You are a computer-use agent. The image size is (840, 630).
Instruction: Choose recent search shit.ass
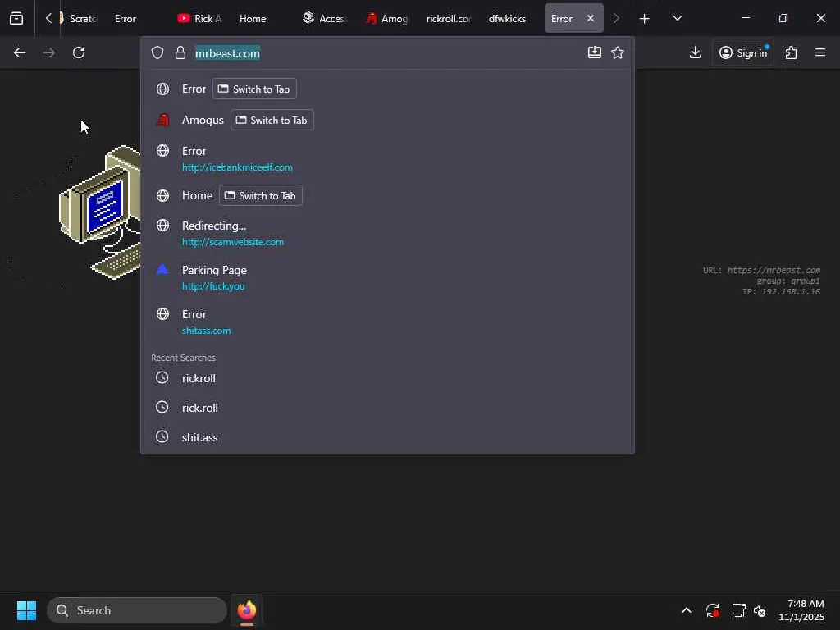pos(387,437)
